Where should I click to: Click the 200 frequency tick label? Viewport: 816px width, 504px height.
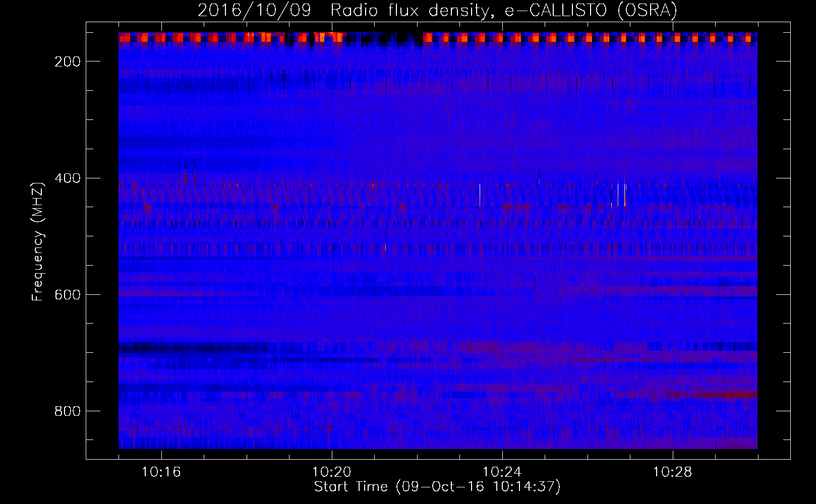(68, 61)
